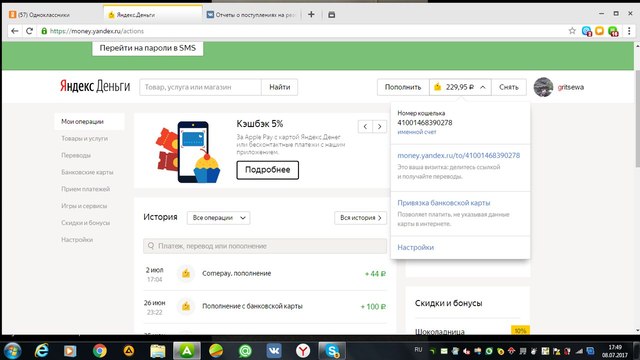Open Настройки in the left sidebar
This screenshot has height=360, width=640.
77,240
